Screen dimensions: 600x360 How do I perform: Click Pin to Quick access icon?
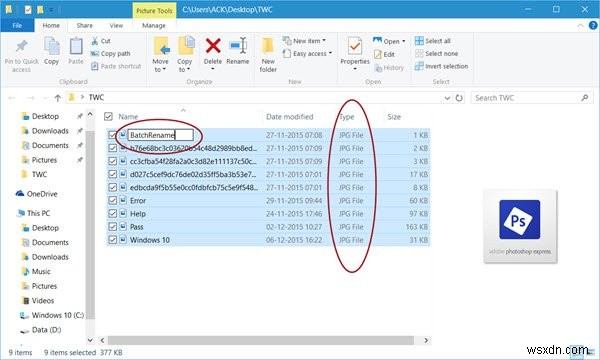[21, 47]
